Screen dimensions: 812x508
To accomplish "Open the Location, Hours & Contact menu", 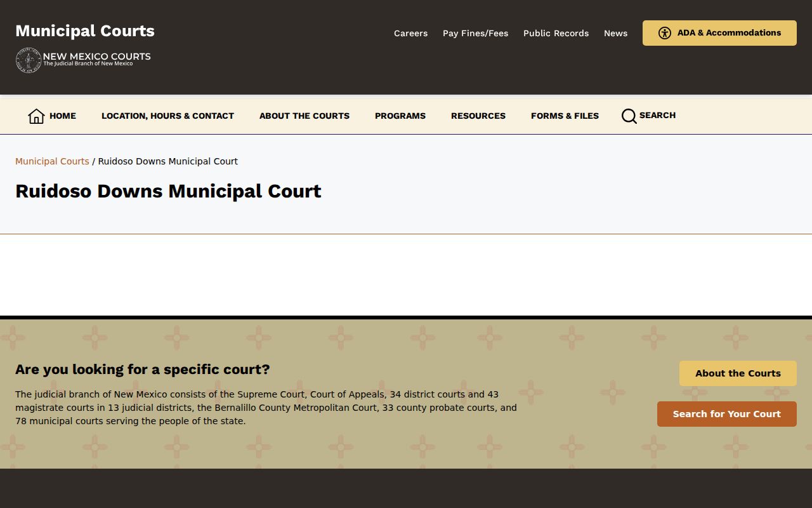I will point(167,116).
